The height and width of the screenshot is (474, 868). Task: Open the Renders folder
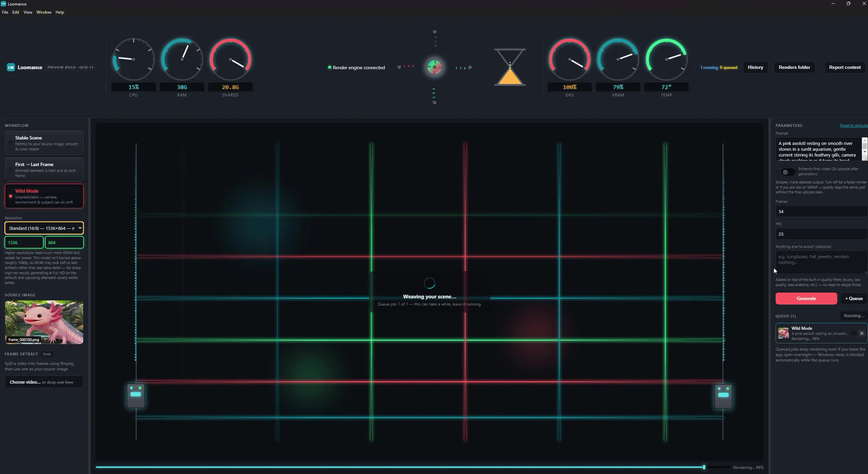794,67
